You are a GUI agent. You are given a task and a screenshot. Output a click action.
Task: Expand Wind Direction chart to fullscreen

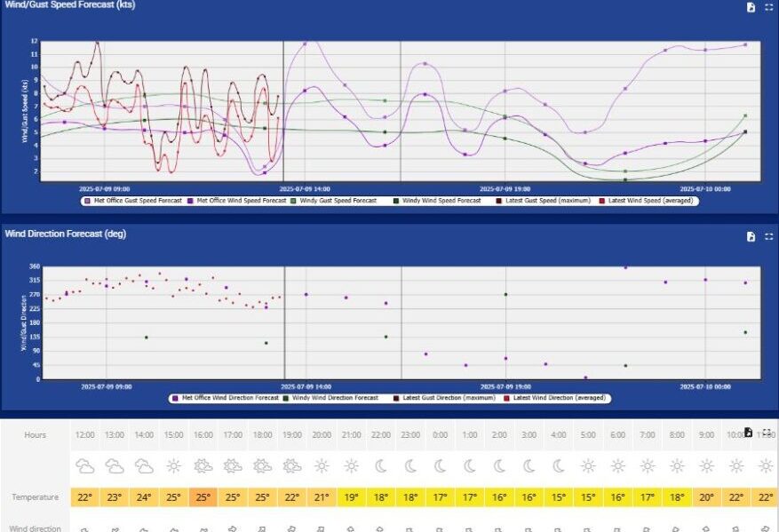[769, 237]
